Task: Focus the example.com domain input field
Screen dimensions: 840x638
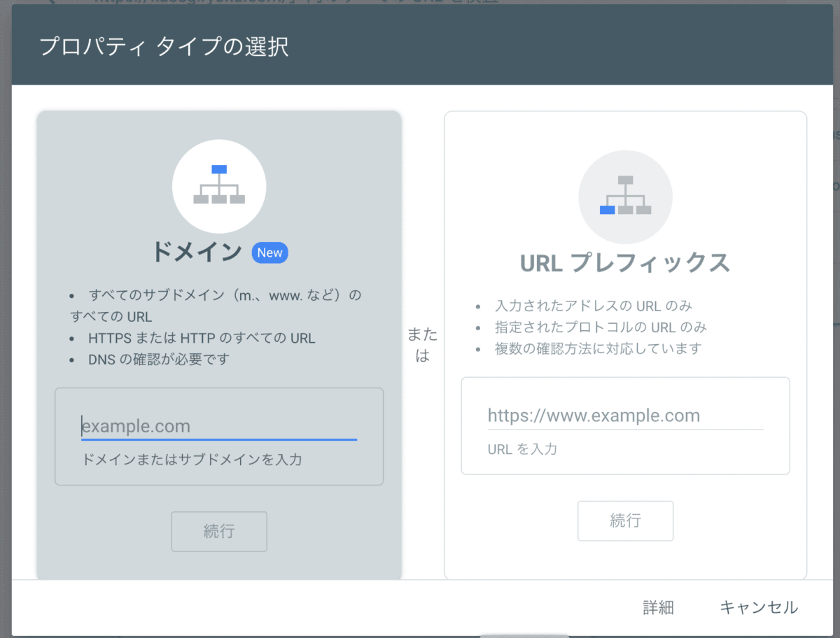Action: tap(218, 426)
